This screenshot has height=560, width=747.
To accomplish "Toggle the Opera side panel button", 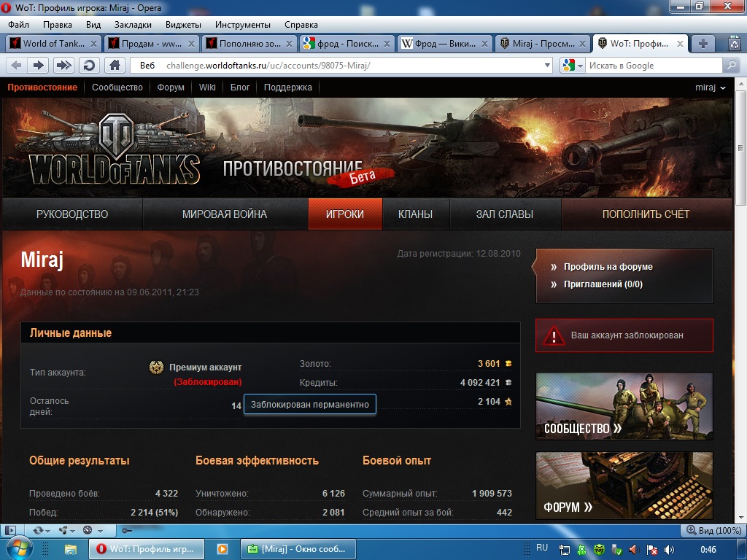I will point(9,530).
